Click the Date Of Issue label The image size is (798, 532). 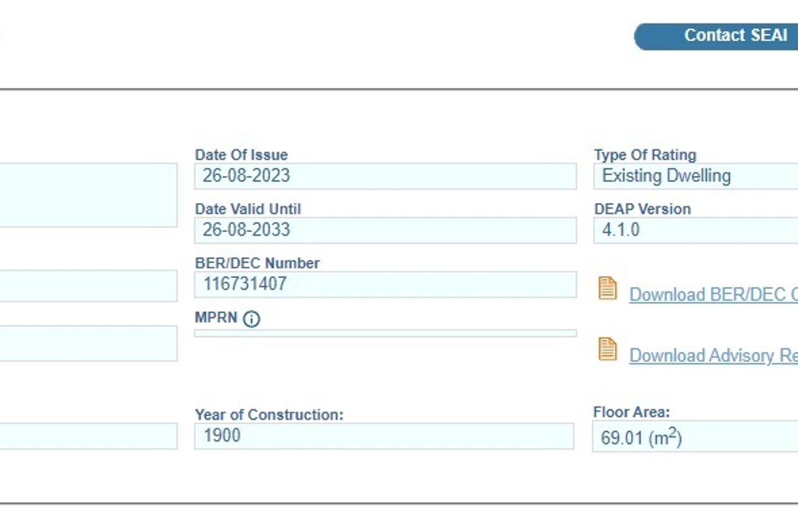241,155
